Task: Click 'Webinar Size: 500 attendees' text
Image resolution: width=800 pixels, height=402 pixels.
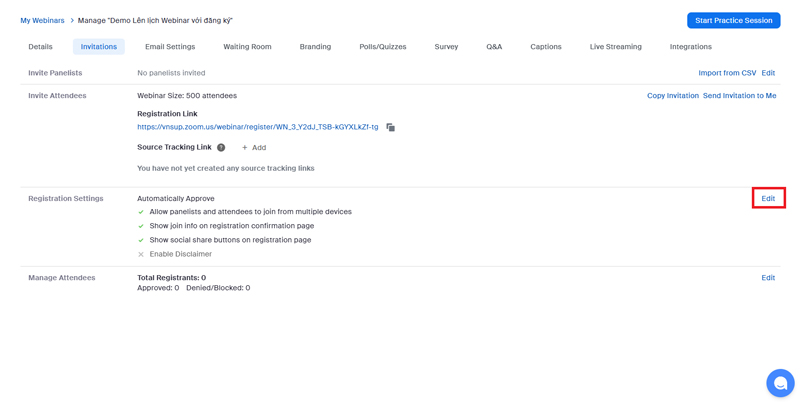Action: (187, 95)
